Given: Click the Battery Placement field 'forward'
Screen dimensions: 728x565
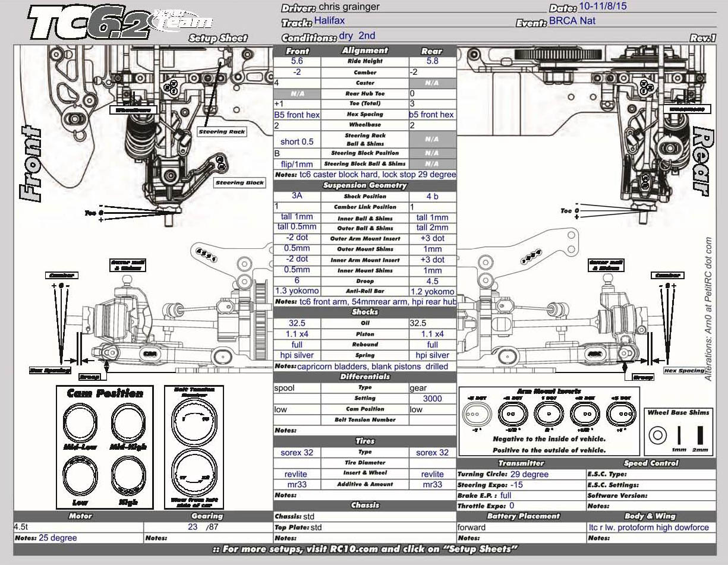Looking at the screenshot, I should (x=471, y=527).
